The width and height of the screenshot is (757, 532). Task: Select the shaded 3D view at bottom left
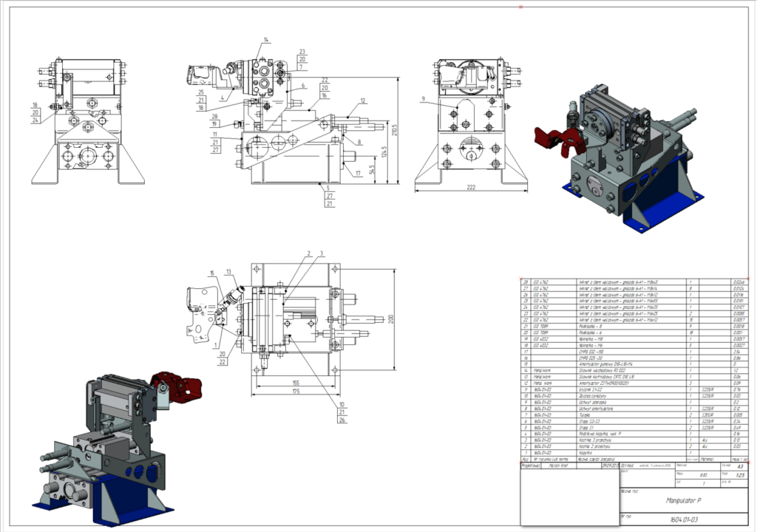click(111, 443)
